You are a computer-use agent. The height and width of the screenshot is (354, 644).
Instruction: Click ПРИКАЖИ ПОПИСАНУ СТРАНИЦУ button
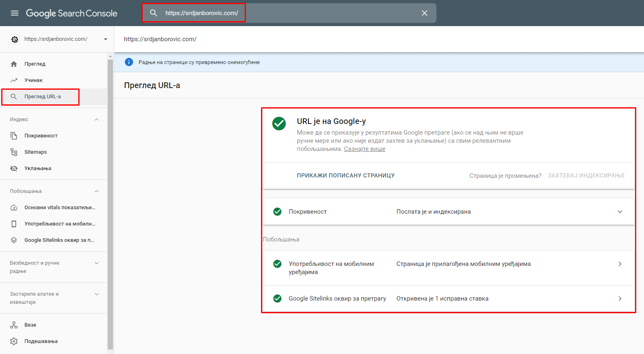click(x=346, y=175)
